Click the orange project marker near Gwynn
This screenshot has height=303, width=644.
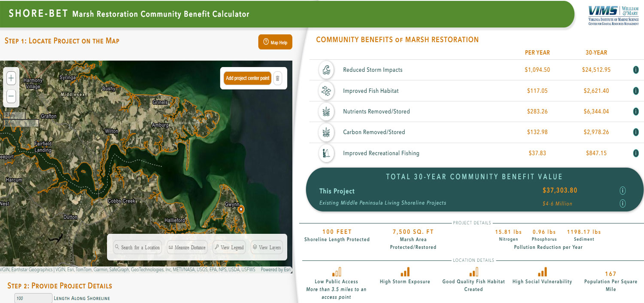tap(241, 209)
